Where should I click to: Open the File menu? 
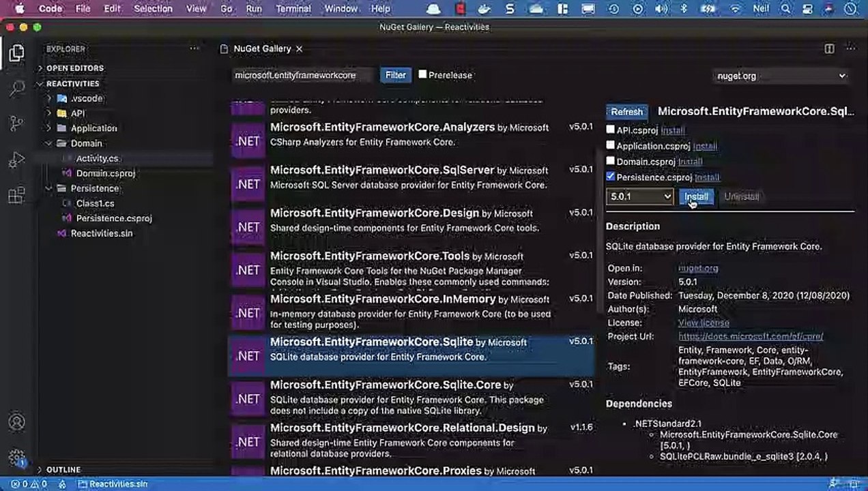point(83,9)
